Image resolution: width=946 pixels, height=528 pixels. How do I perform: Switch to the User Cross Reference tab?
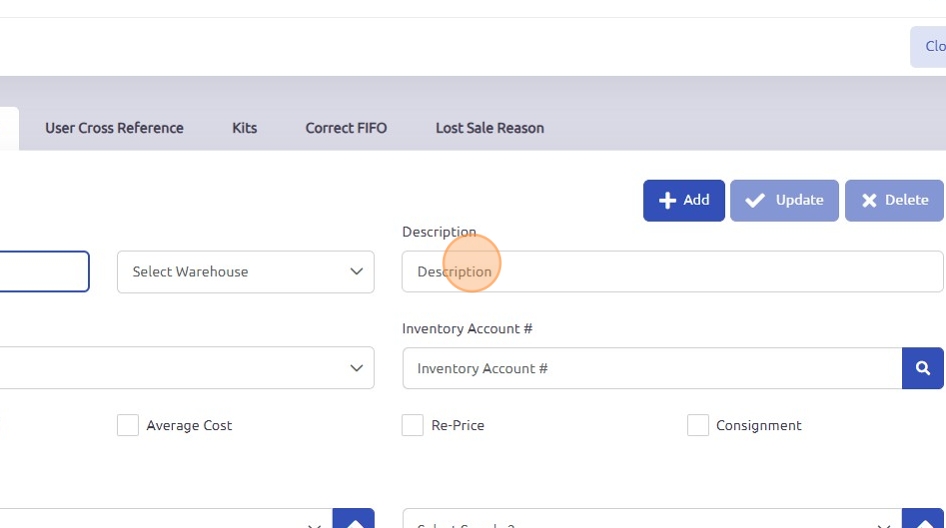tap(114, 128)
